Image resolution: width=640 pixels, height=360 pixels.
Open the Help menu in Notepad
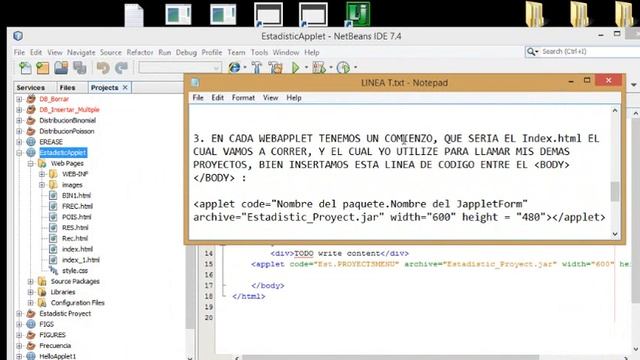293,98
